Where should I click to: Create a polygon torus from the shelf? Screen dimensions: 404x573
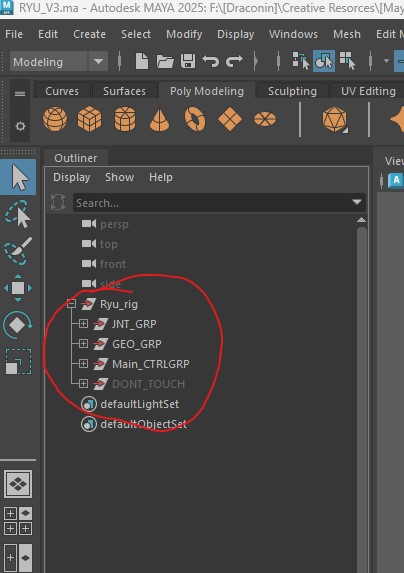pos(195,119)
